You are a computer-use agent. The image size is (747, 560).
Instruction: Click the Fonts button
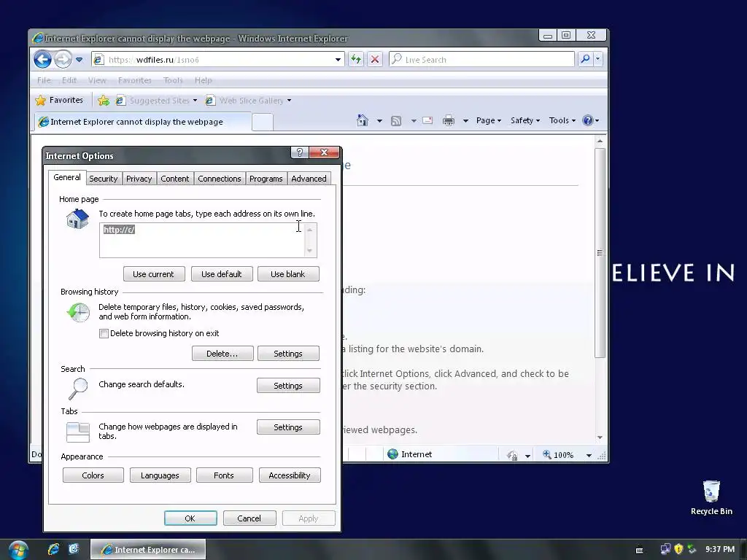click(224, 475)
